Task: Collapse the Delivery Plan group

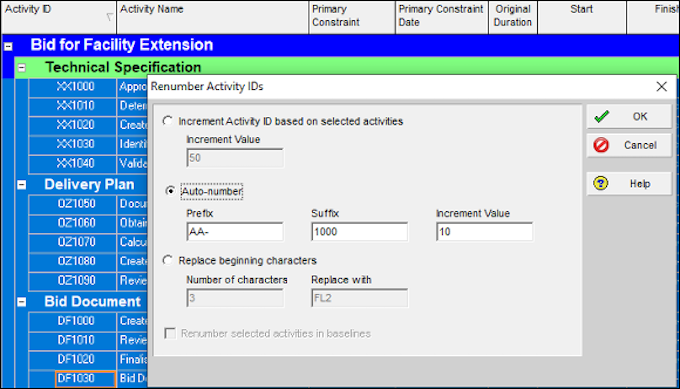Action: (x=21, y=185)
